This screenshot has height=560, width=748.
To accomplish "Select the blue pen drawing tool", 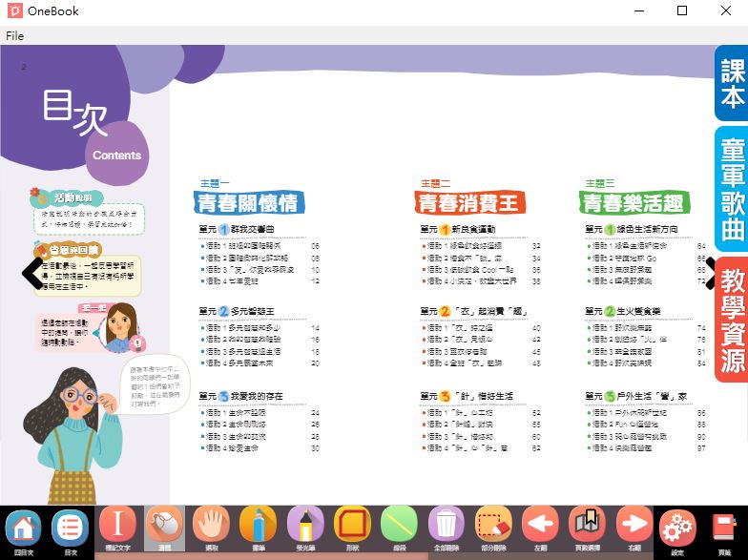I will tap(259, 524).
